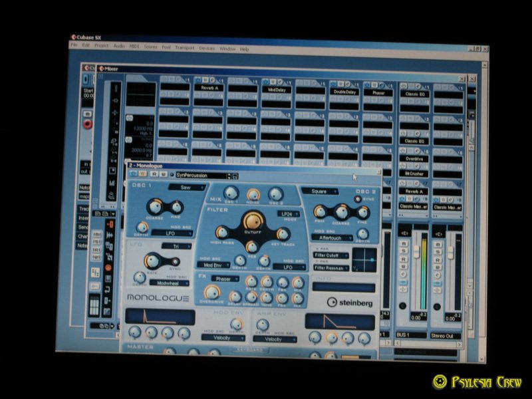Toggle the OSC 2 Sync button
The width and height of the screenshot is (532, 399).
tap(358, 199)
